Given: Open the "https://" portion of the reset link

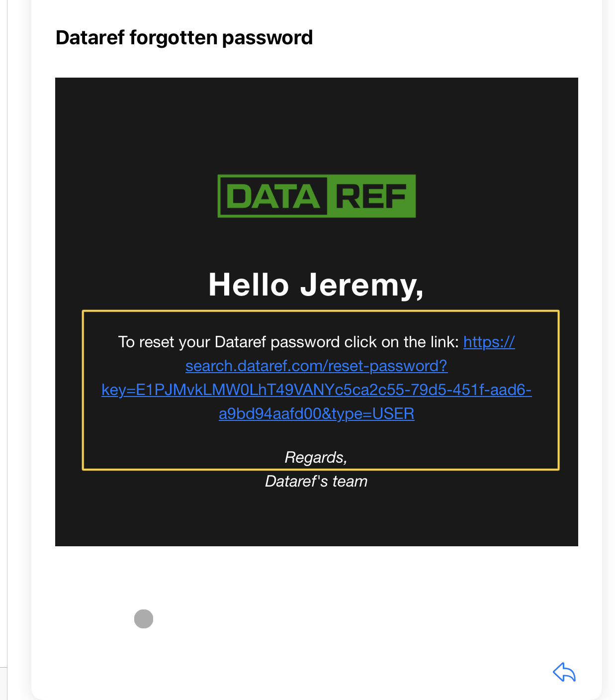Looking at the screenshot, I should coord(489,342).
